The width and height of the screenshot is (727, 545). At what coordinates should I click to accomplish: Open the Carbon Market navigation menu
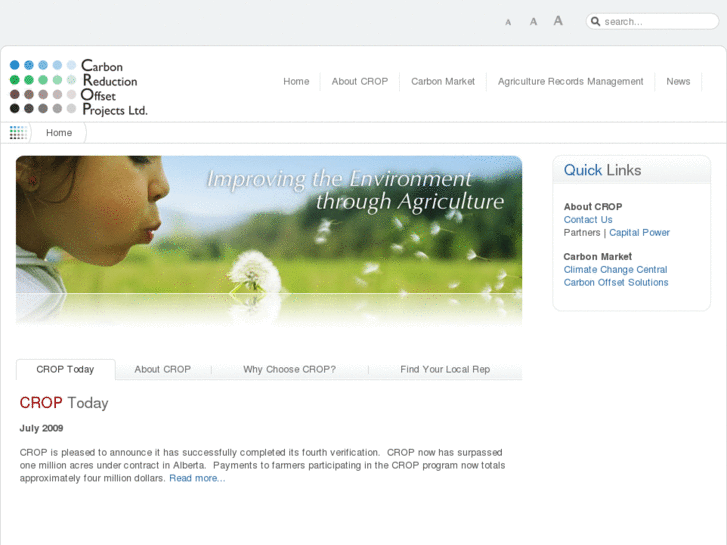click(443, 82)
